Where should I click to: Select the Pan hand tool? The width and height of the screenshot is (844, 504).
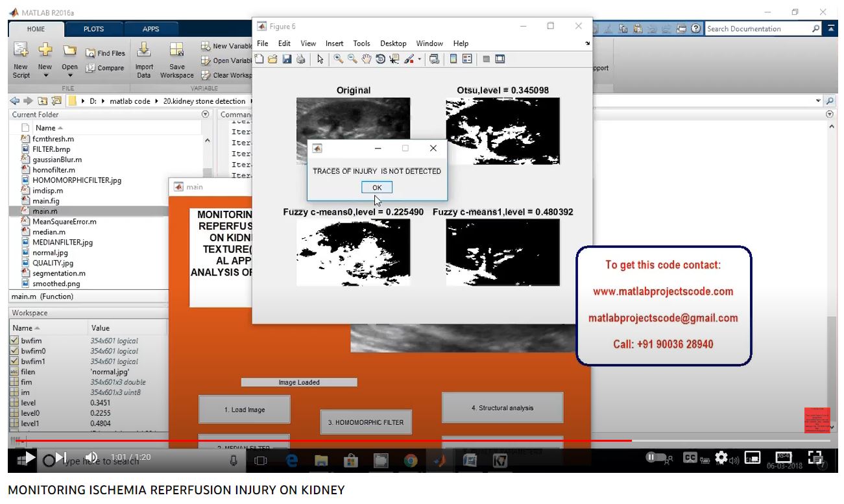(x=367, y=59)
